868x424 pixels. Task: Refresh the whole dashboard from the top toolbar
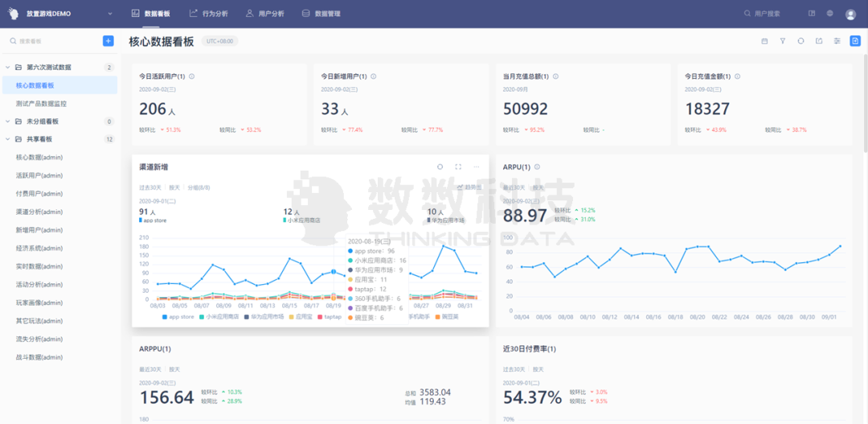pyautogui.click(x=800, y=41)
